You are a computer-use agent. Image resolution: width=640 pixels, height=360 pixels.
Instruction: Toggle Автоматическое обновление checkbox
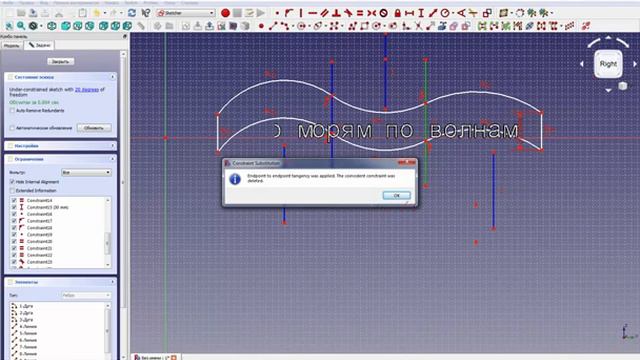point(12,128)
